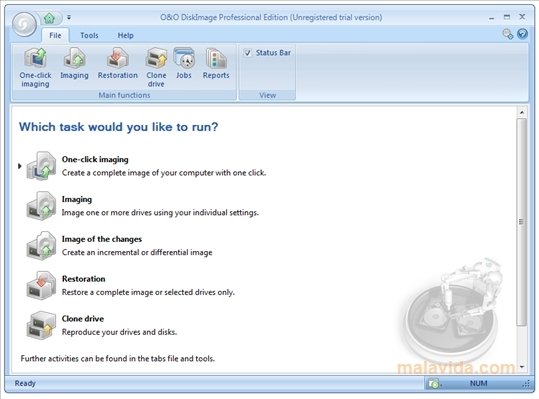
Task: Open the Help tab
Action: [125, 35]
